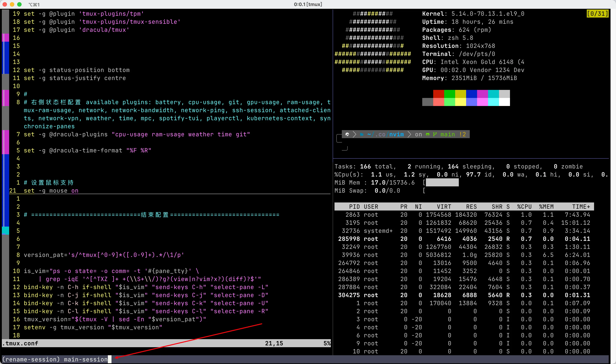616x364 pixels.
Task: Click the dark gray swatch in the bottom row
Action: 428,102
